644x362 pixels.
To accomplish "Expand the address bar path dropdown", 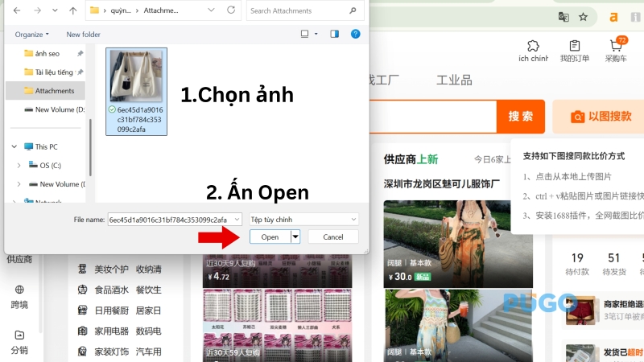I will tap(211, 10).
